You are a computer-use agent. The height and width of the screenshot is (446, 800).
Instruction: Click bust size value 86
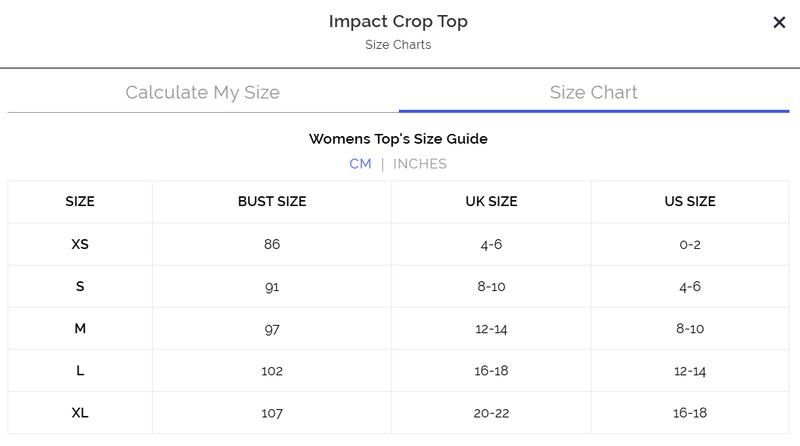pos(272,244)
